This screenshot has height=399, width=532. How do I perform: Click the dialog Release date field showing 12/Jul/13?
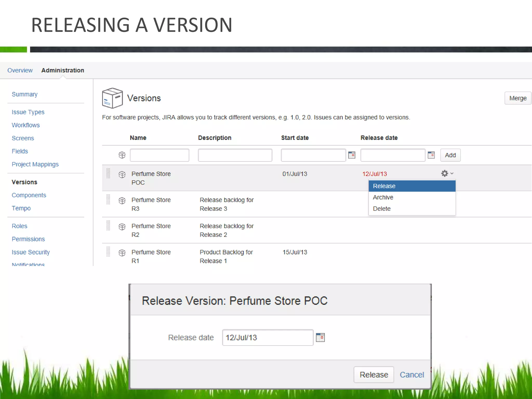[x=268, y=337]
